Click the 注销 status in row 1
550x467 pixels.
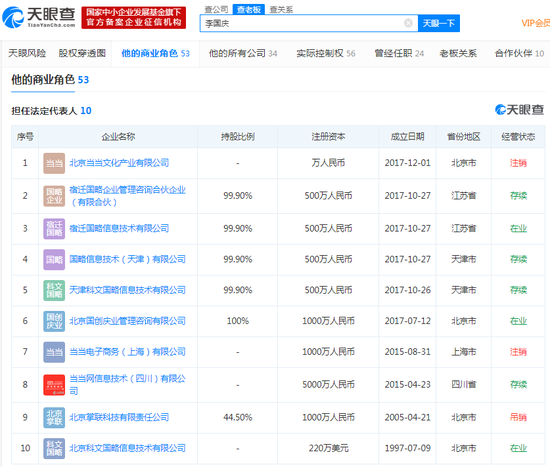tap(518, 163)
